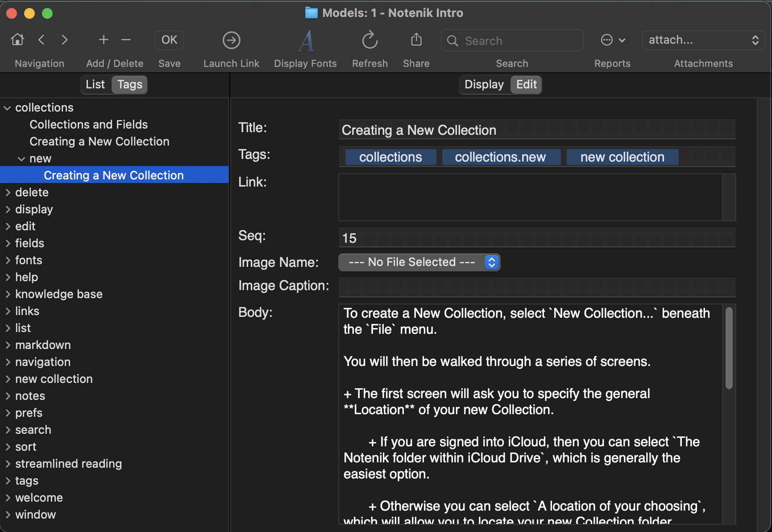Open the attachments popup selector
This screenshot has height=532, width=772.
pyautogui.click(x=703, y=40)
